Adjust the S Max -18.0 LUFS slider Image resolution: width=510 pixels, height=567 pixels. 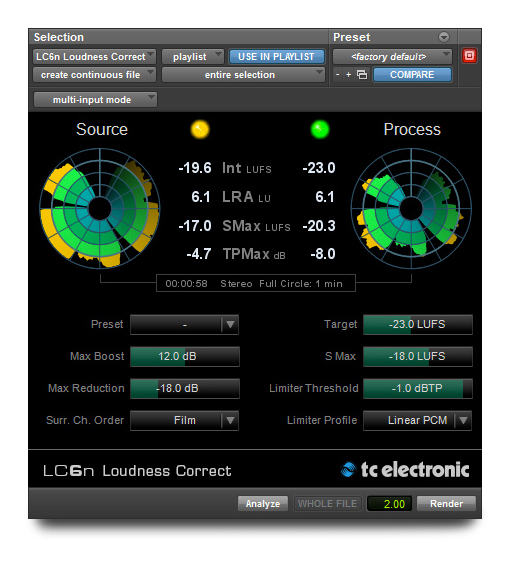point(418,356)
